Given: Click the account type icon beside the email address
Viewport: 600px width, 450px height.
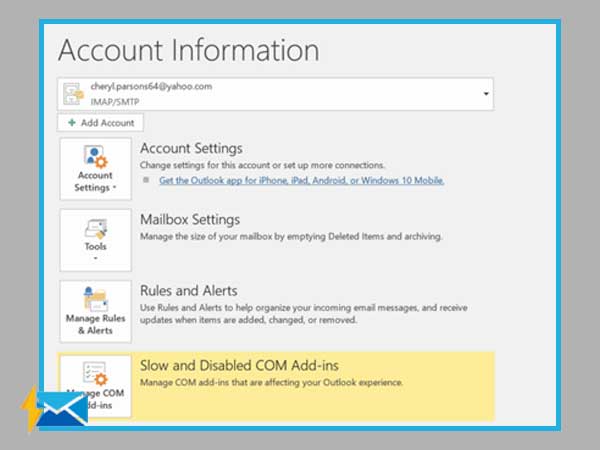Looking at the screenshot, I should 73,94.
